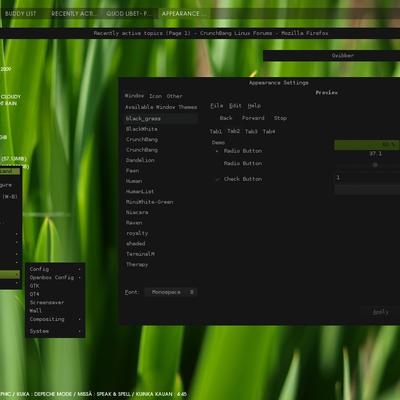This screenshot has height=400, width=400.
Task: Choose Screensaver in the settings menu
Action: (55, 302)
